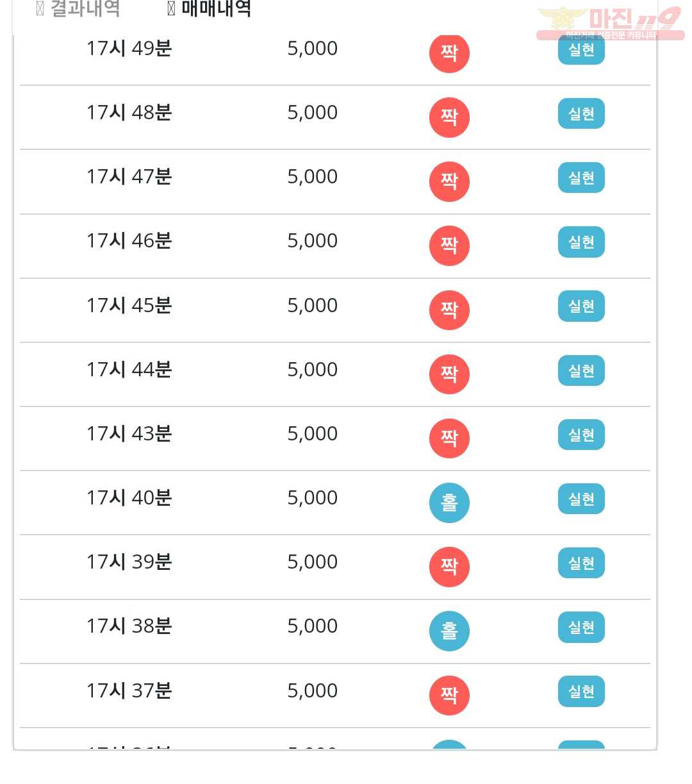This screenshot has height=784, width=692.
Task: Tap the 실현 button in the 17시 38분 row
Action: pyautogui.click(x=581, y=627)
